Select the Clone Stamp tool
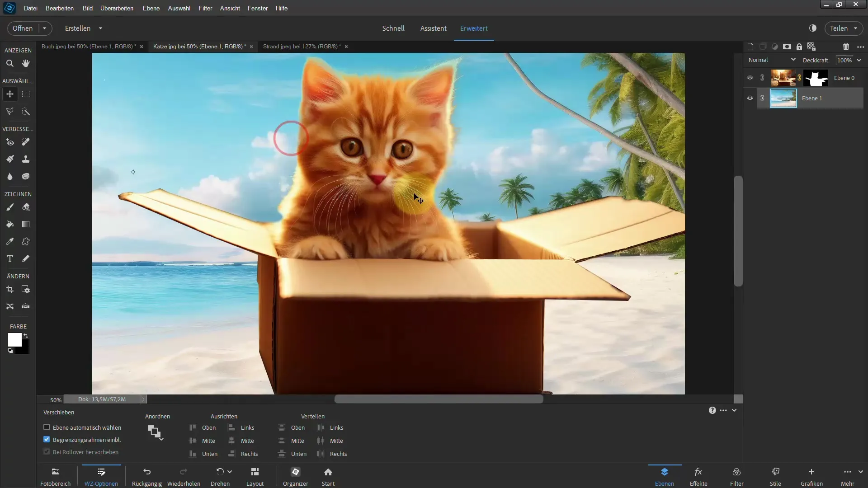868x488 pixels. click(26, 159)
